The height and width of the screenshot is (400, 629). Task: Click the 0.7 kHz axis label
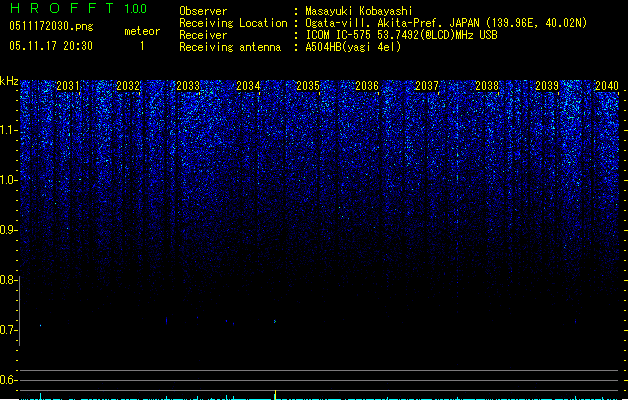pyautogui.click(x=8, y=330)
